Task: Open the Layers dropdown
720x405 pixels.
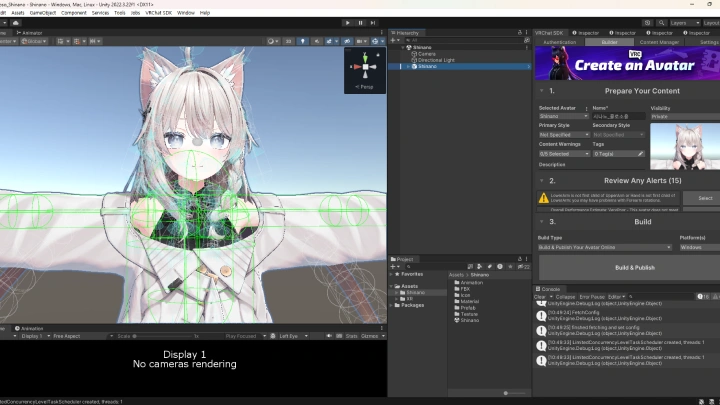Action: 685,23
